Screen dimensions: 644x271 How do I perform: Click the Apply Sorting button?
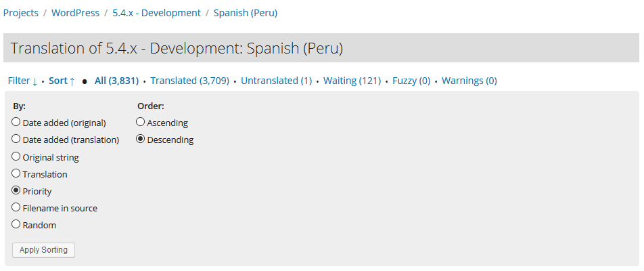click(x=43, y=250)
